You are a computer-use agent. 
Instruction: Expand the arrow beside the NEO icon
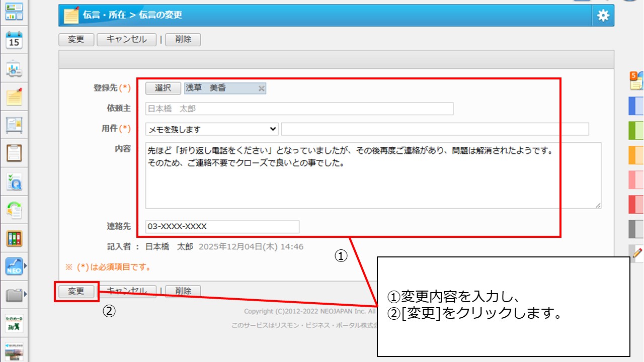[26, 266]
